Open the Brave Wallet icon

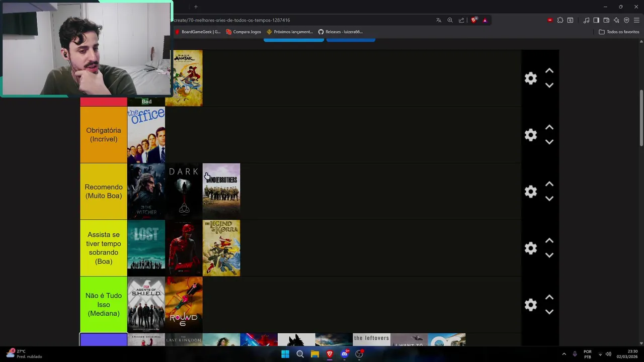(x=606, y=20)
